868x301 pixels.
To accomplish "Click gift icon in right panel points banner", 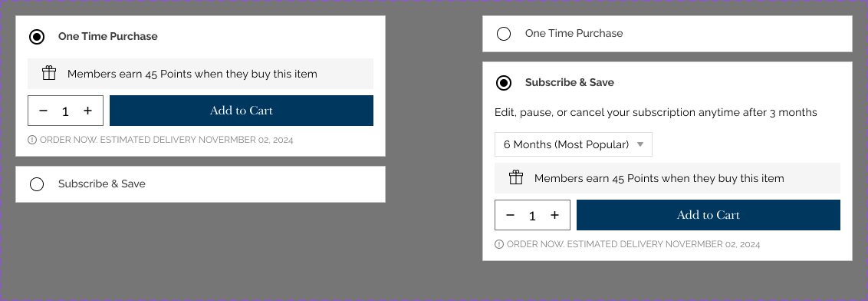I will pyautogui.click(x=516, y=177).
